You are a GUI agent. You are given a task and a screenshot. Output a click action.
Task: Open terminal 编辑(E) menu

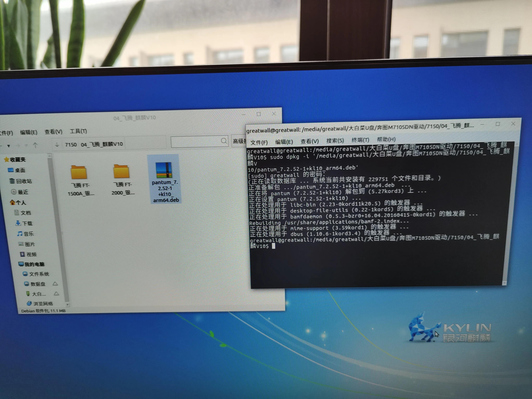tap(284, 142)
